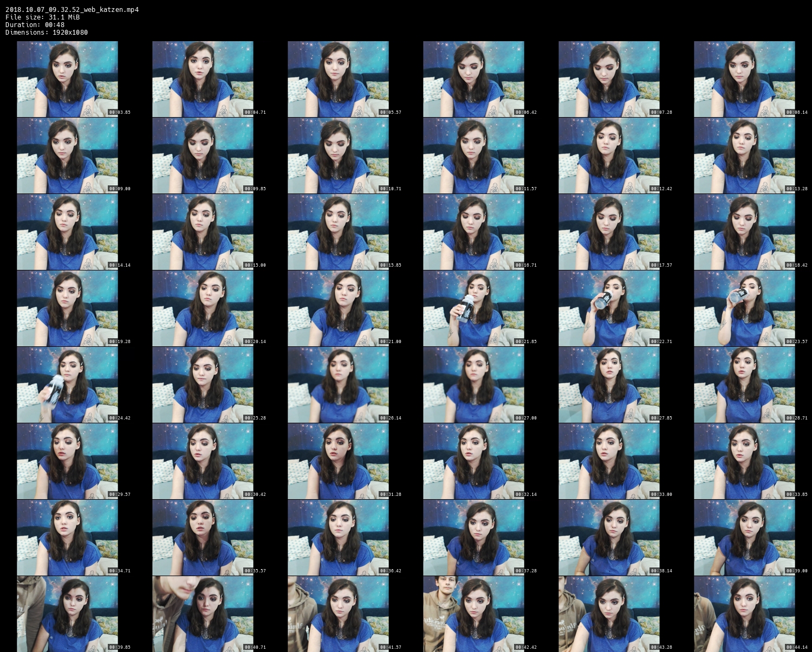The image size is (812, 652).
Task: Select the 'Duration: 00:48' line
Action: [35, 25]
